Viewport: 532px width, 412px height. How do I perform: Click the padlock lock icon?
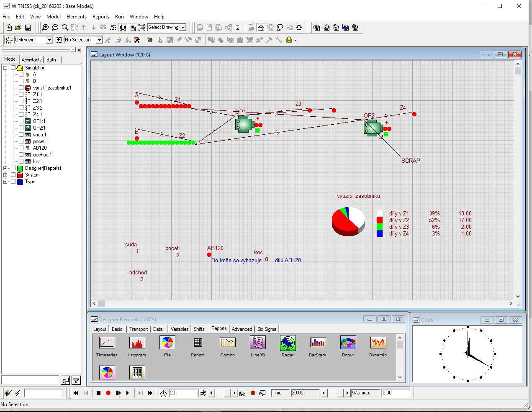(x=289, y=40)
